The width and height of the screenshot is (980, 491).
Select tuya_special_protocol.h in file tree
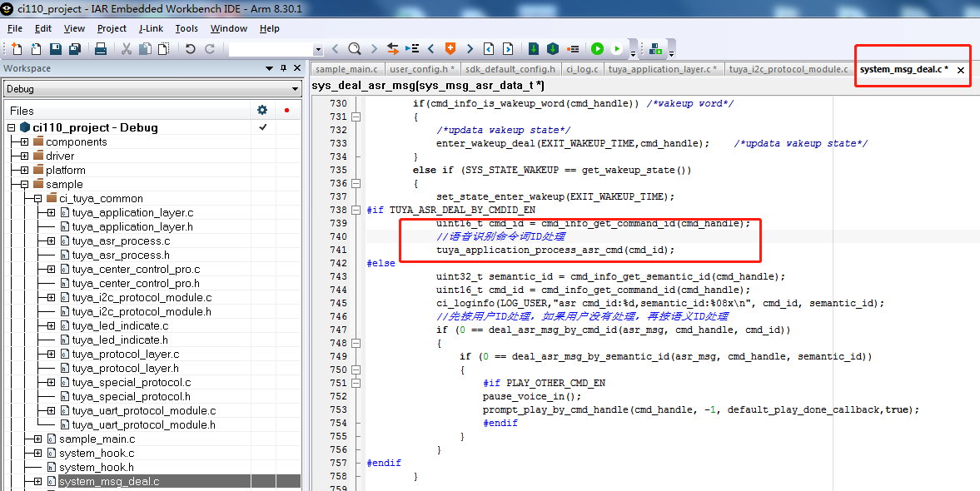[x=132, y=397]
